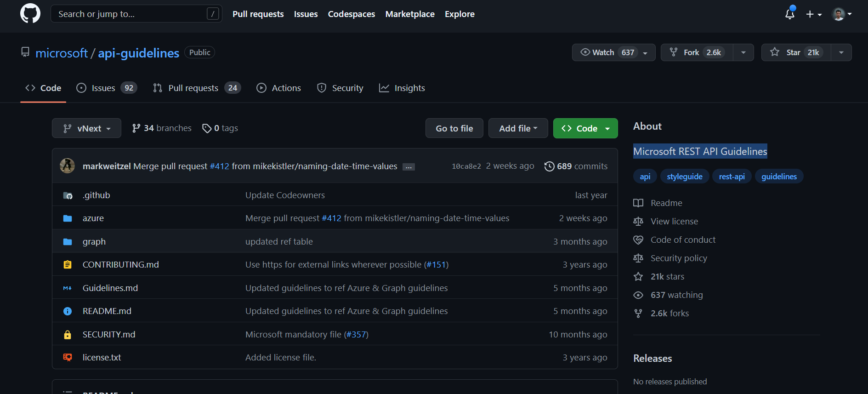This screenshot has height=394, width=868.
Task: Click the graph folder icon
Action: 68,242
